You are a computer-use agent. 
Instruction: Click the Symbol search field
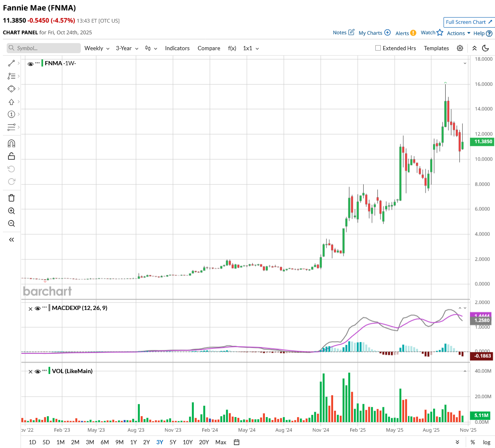(44, 48)
